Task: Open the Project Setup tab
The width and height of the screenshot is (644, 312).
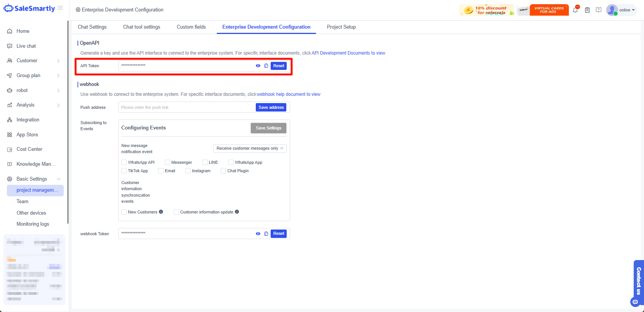Action: point(341,27)
